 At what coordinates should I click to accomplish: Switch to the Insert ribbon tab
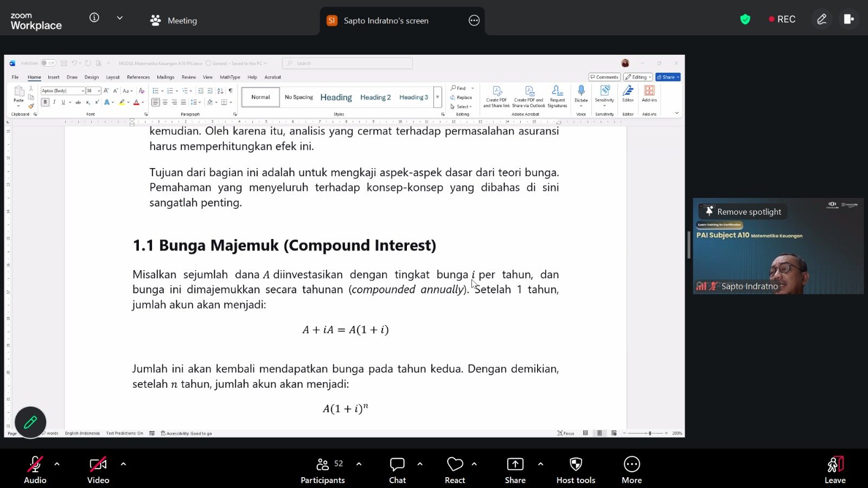pos(53,77)
